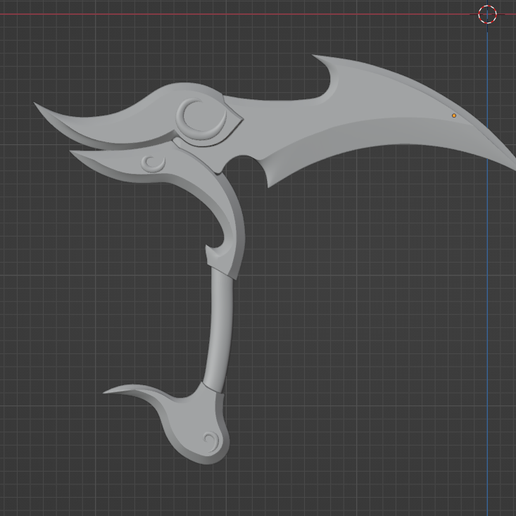Click the orange object origin dot

pyautogui.click(x=454, y=116)
